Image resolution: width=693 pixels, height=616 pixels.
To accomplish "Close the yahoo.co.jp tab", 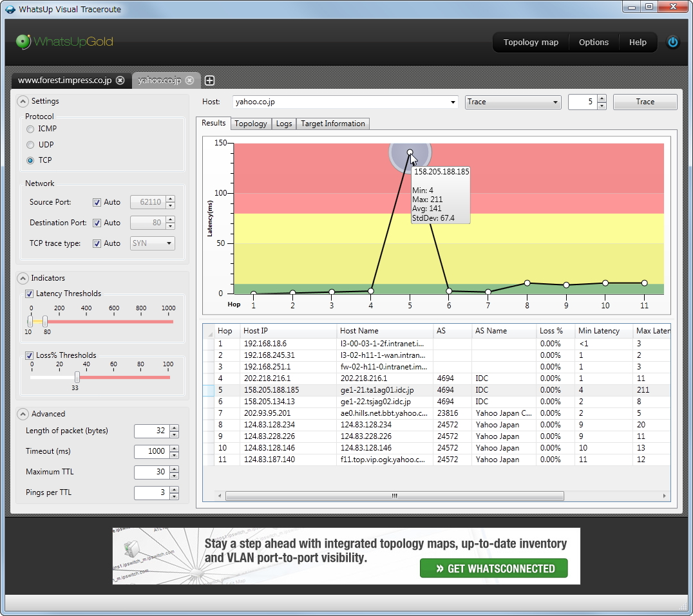I will click(189, 80).
